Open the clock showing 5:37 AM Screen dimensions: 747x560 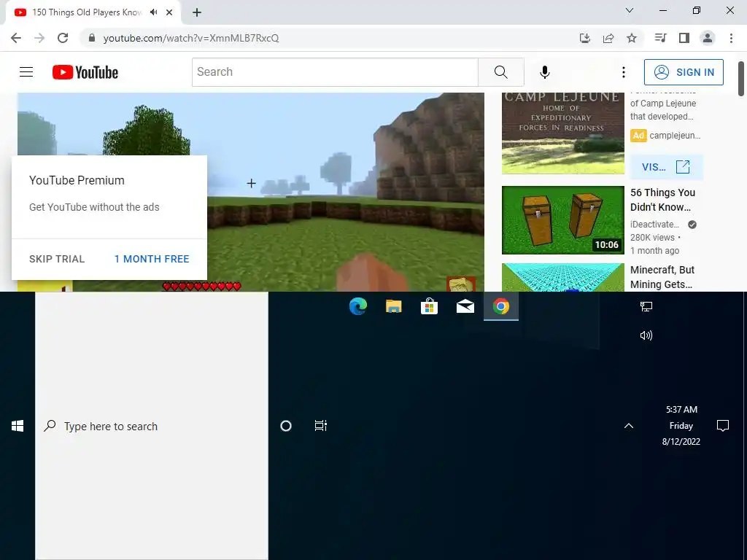point(681,426)
